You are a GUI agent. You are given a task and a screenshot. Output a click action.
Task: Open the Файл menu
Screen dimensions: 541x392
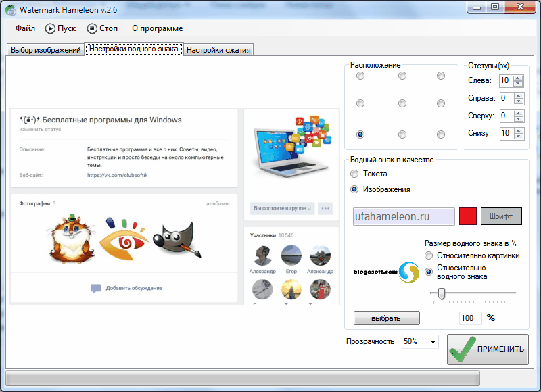click(25, 28)
